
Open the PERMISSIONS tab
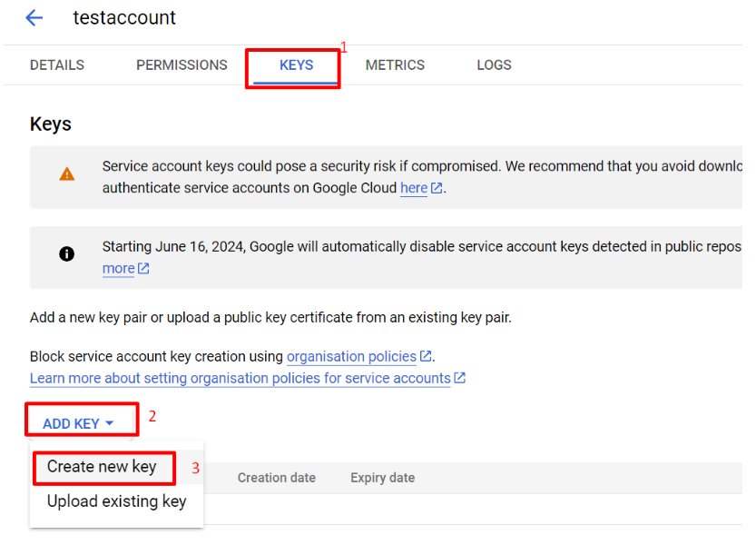click(182, 65)
